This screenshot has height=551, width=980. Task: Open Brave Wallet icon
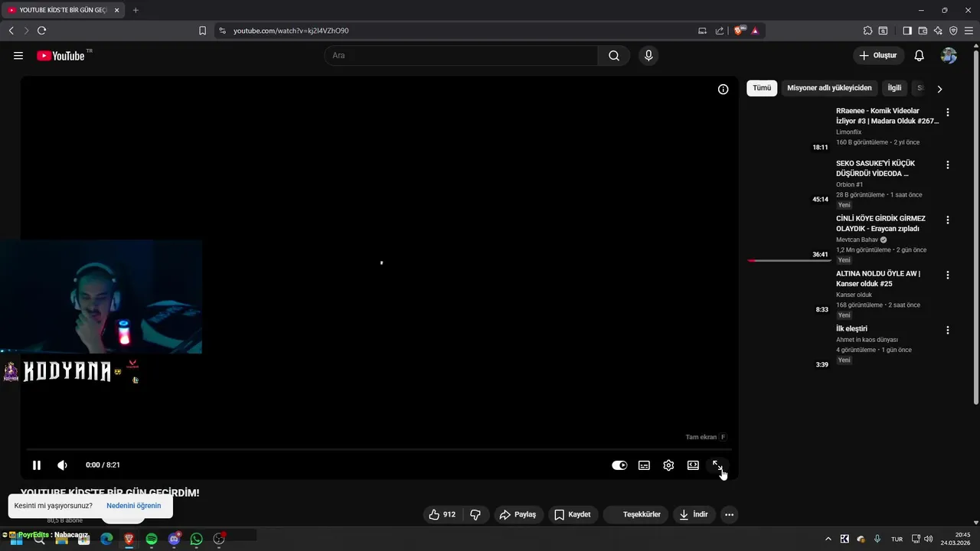click(x=923, y=31)
